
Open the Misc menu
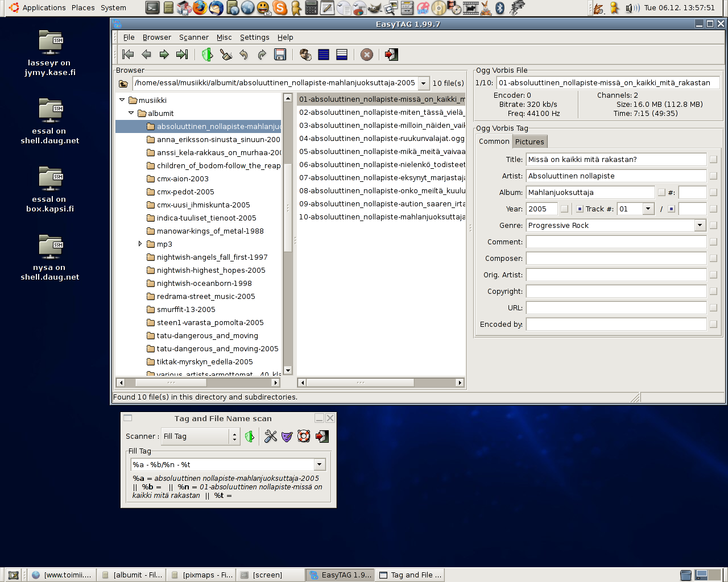224,38
